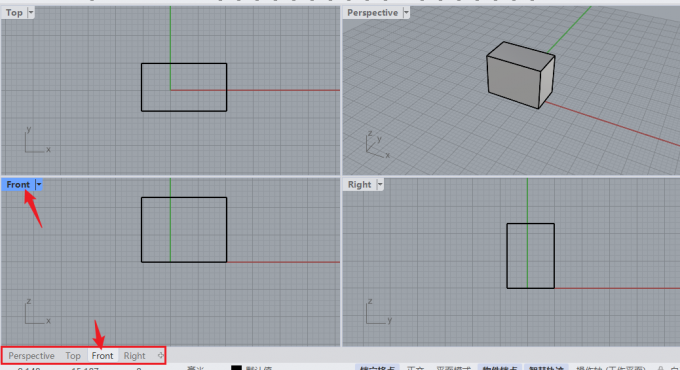680x370 pixels.
Task: Select the box outline edge in Top view
Action: tap(184, 64)
